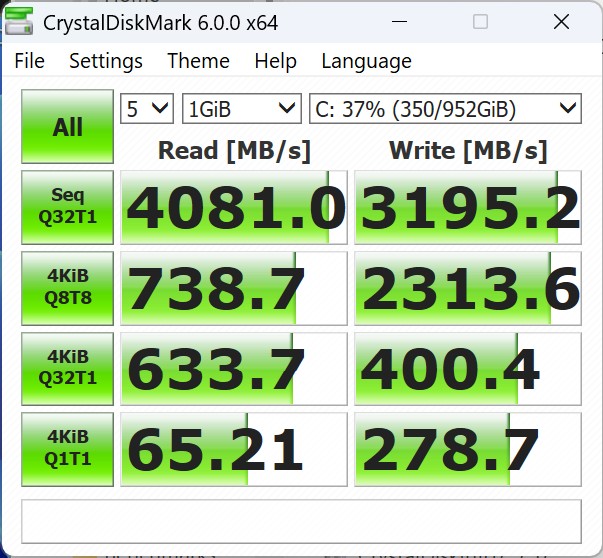This screenshot has height=558, width=603.
Task: Open the Settings menu
Action: (106, 61)
